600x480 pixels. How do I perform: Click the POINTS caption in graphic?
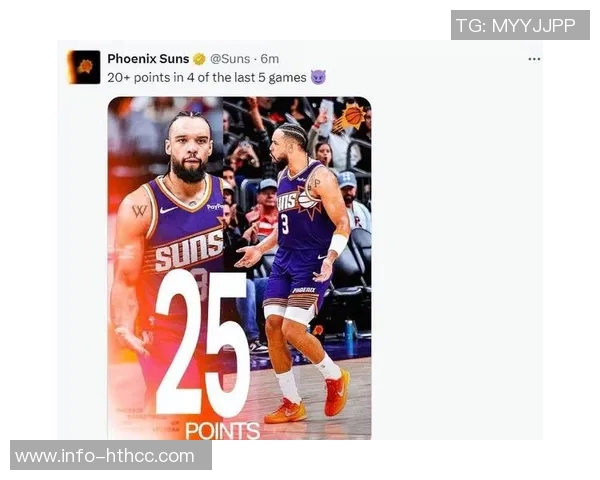[223, 431]
